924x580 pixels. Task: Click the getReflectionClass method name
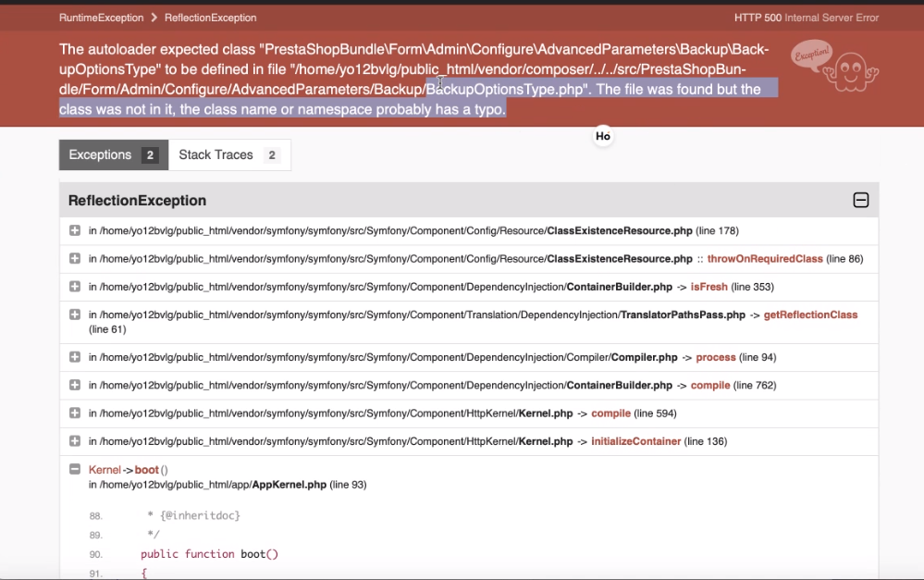click(810, 315)
